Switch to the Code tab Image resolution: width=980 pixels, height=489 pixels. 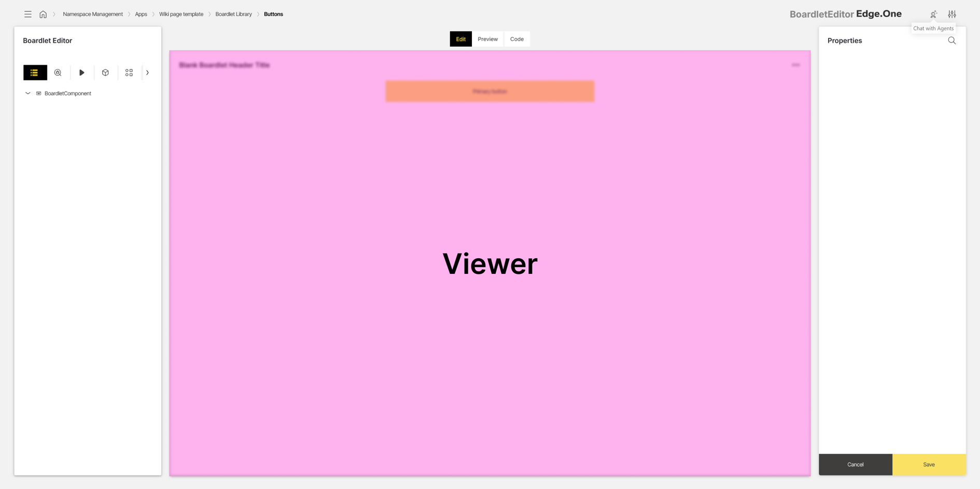(517, 39)
